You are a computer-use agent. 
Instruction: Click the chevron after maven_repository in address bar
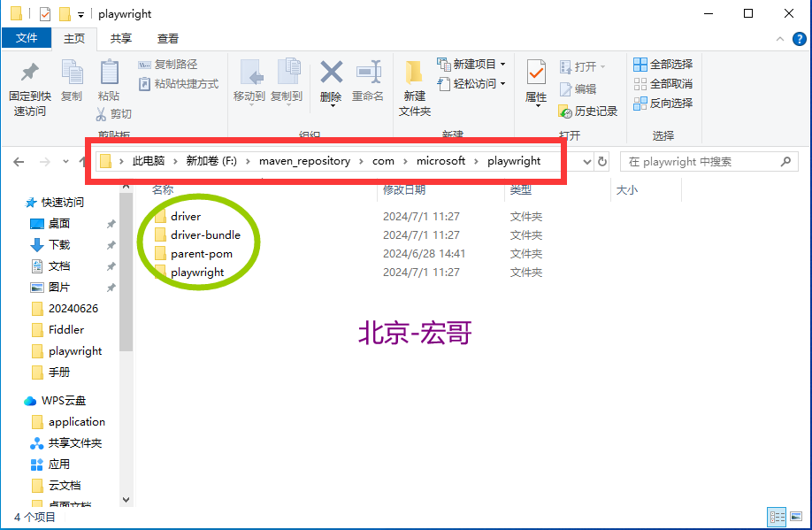coord(361,162)
